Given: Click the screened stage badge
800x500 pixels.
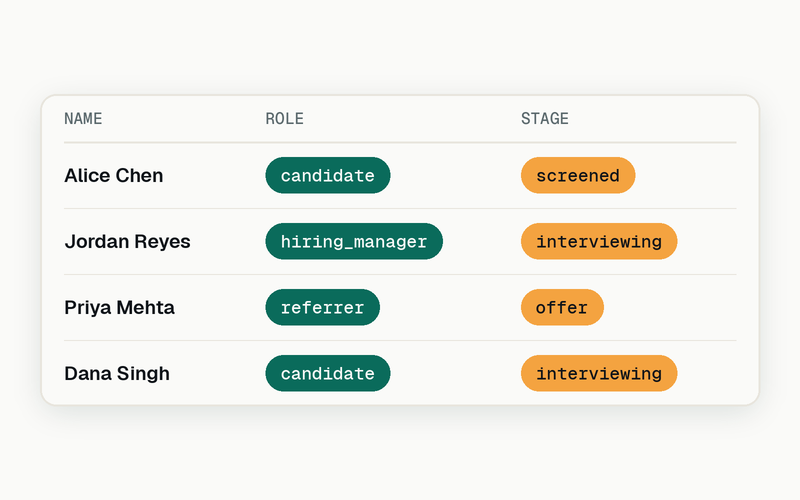Looking at the screenshot, I should 578,176.
